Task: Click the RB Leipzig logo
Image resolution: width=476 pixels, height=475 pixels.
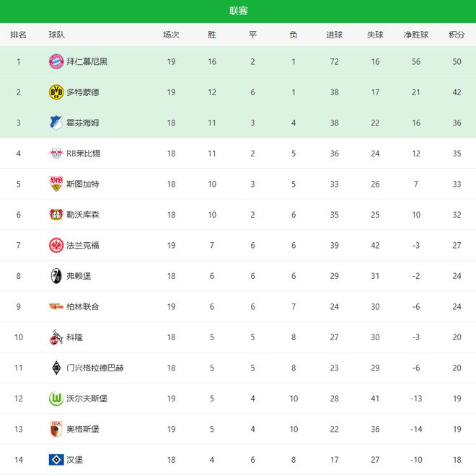Action: pos(56,154)
